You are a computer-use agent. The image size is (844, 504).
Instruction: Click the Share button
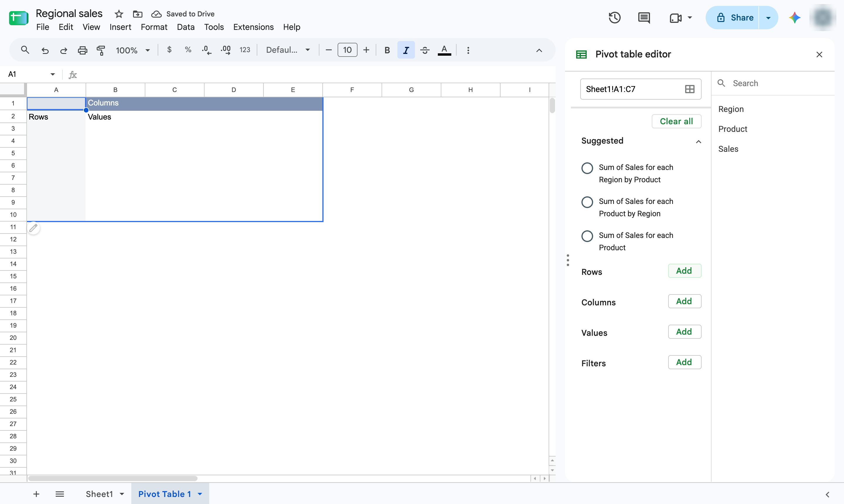coord(732,18)
